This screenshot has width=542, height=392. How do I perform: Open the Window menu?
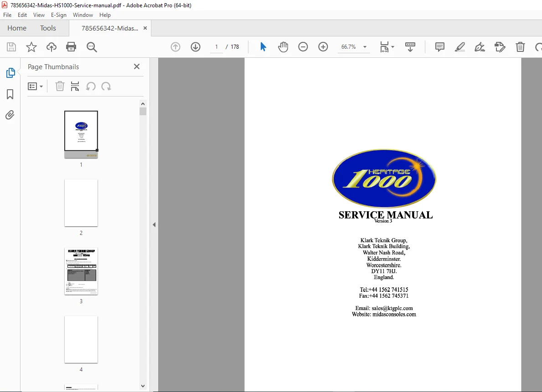point(83,15)
